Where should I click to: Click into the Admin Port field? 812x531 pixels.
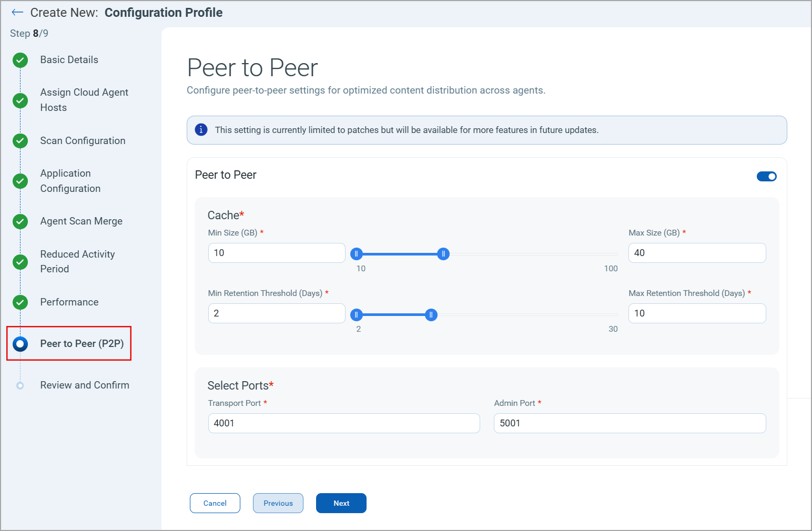coord(630,423)
